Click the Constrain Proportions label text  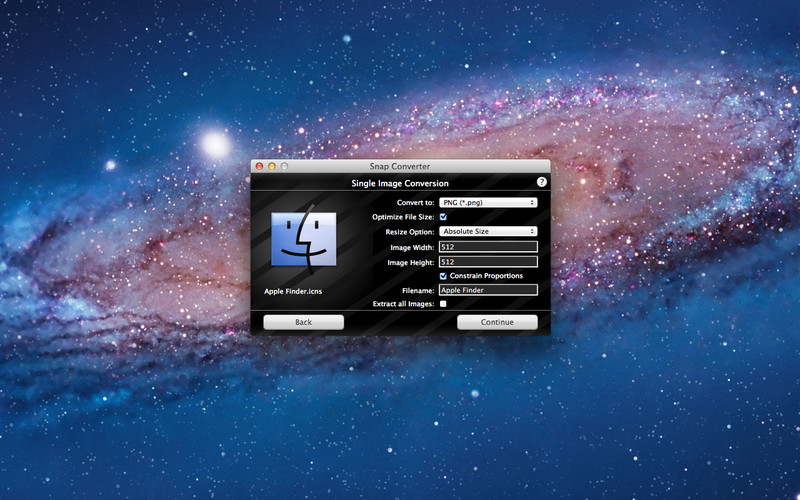pos(486,275)
